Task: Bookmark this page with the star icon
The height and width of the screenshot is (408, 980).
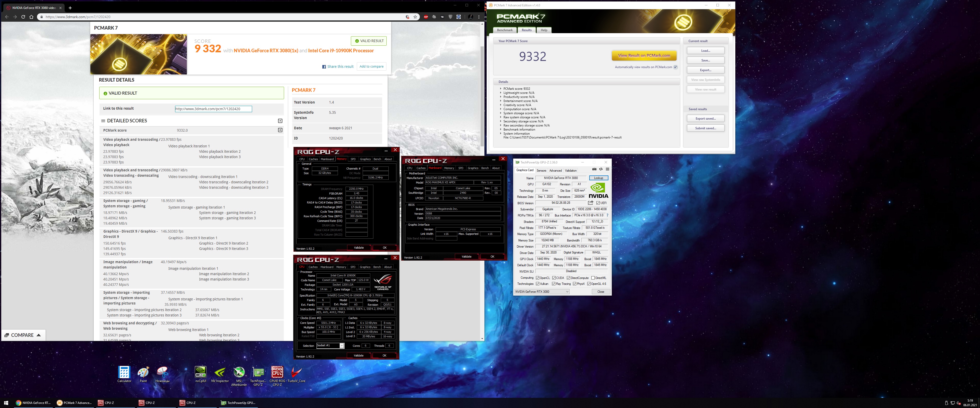Action: [415, 17]
